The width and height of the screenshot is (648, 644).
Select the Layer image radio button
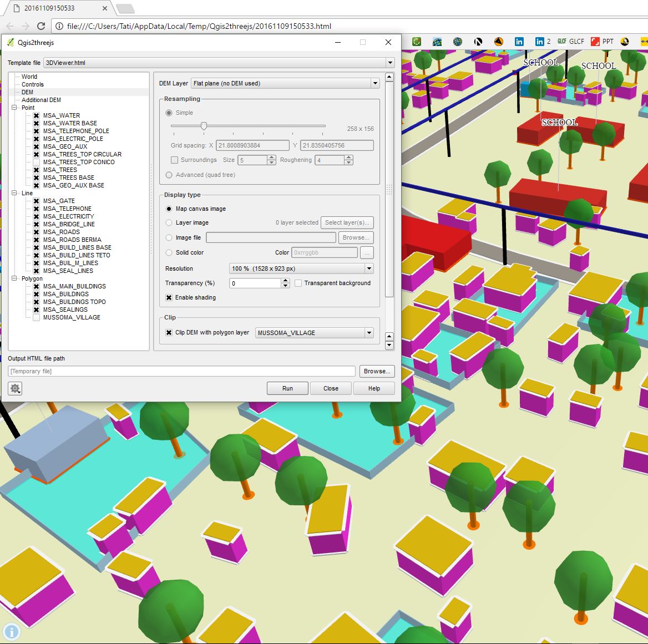coord(169,222)
